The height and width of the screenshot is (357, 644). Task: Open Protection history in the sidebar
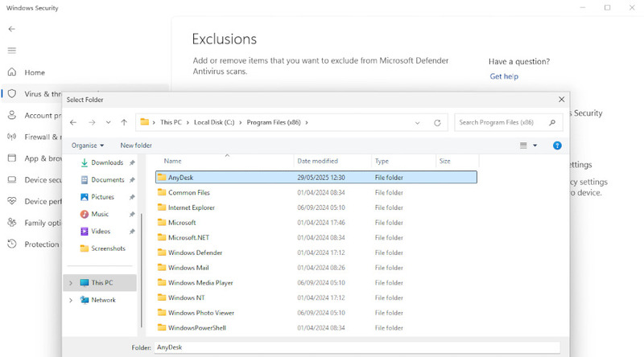(33, 244)
